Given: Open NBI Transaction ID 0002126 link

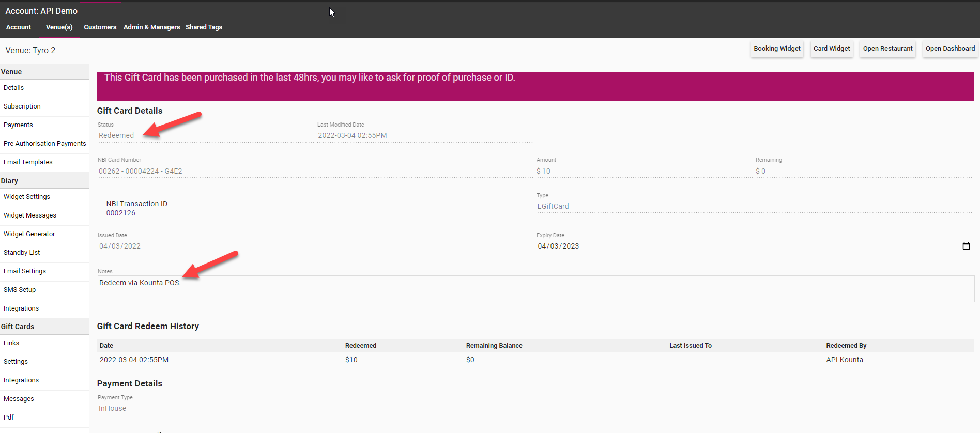Looking at the screenshot, I should [120, 213].
